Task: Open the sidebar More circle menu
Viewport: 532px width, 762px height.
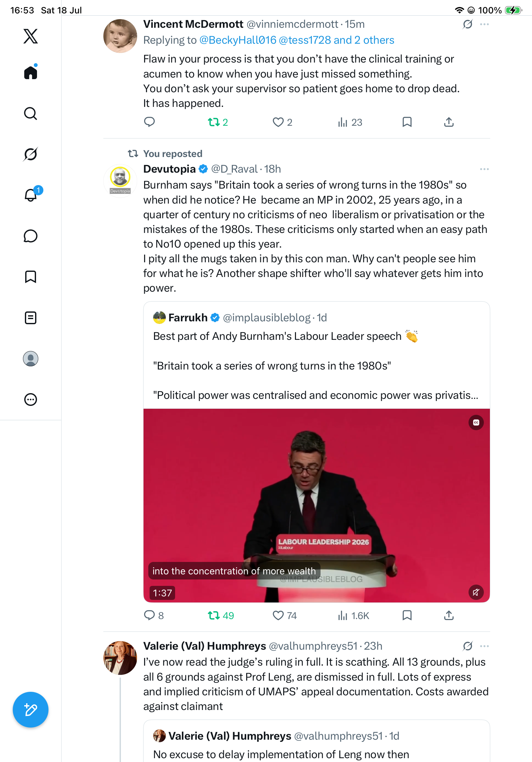Action: click(31, 400)
